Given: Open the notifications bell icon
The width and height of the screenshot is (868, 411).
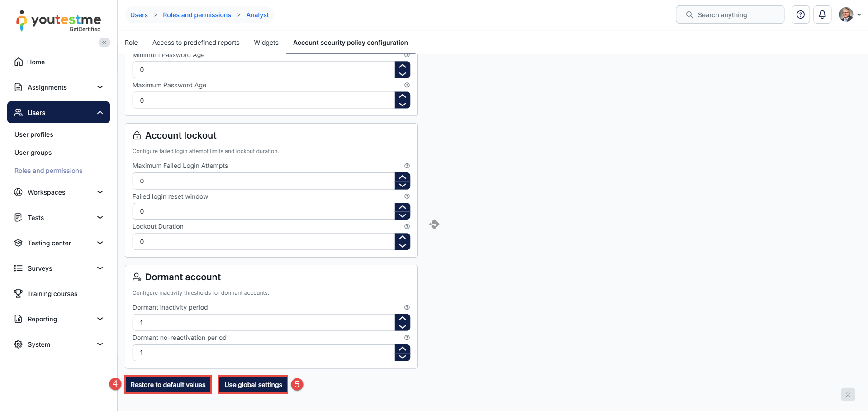Looking at the screenshot, I should (x=822, y=14).
